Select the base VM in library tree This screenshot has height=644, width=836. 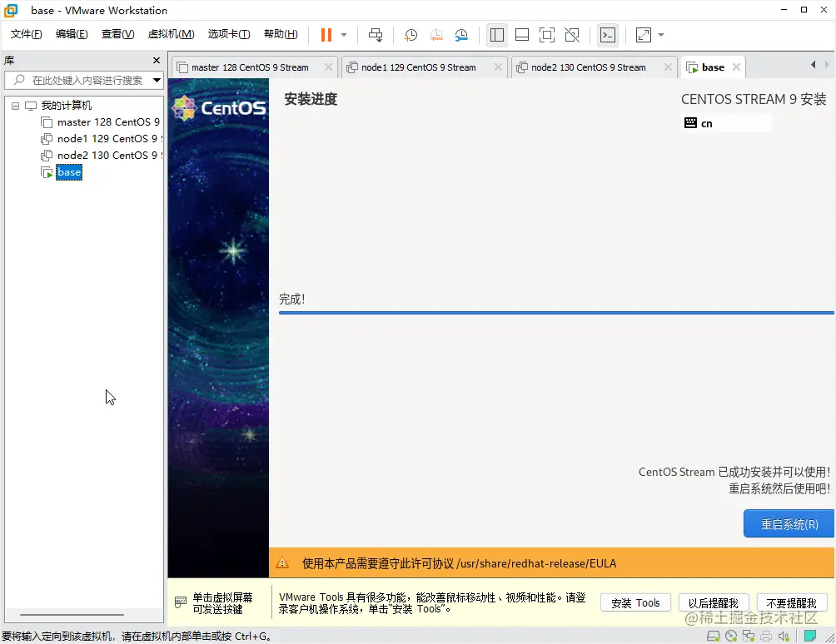(x=69, y=172)
